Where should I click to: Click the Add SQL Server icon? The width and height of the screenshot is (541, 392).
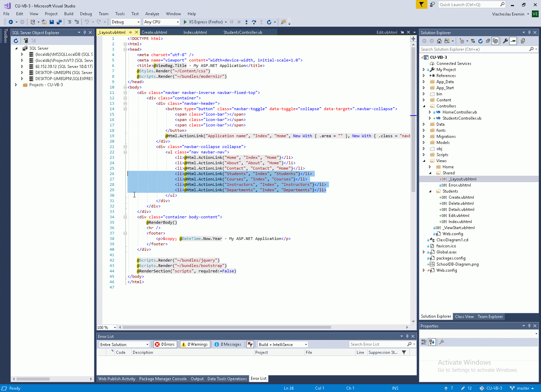click(x=26, y=41)
